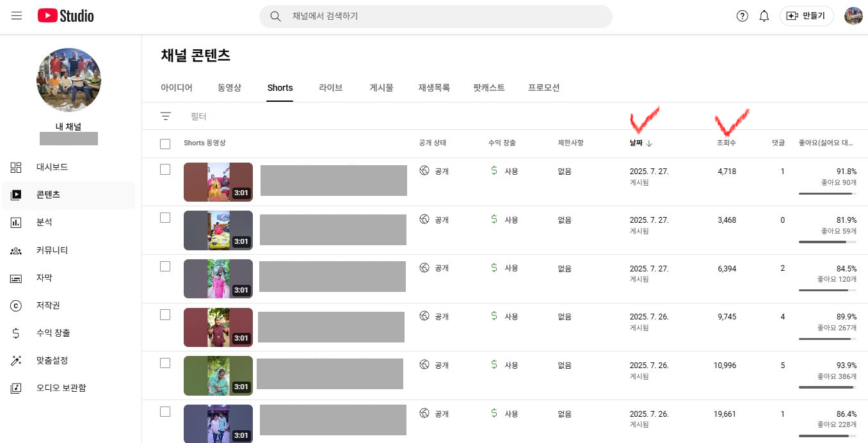Click the 콘텐츠 play icon in sidebar
The height and width of the screenshot is (443, 868).
[16, 195]
